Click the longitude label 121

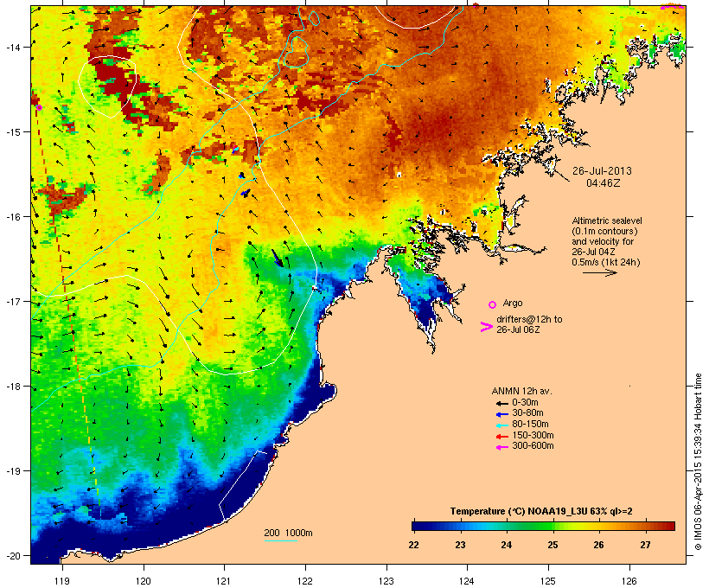click(224, 581)
